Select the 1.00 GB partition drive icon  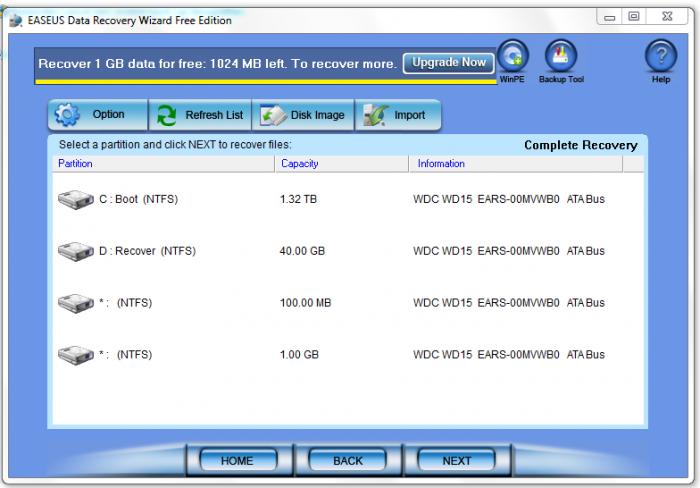pos(76,355)
